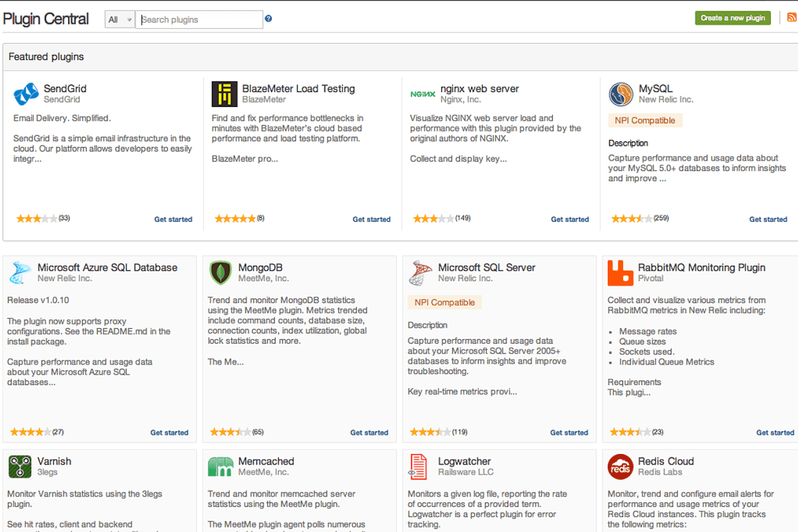Click the BlazeMeter Load Testing logo icon
798x532 pixels.
tap(224, 94)
